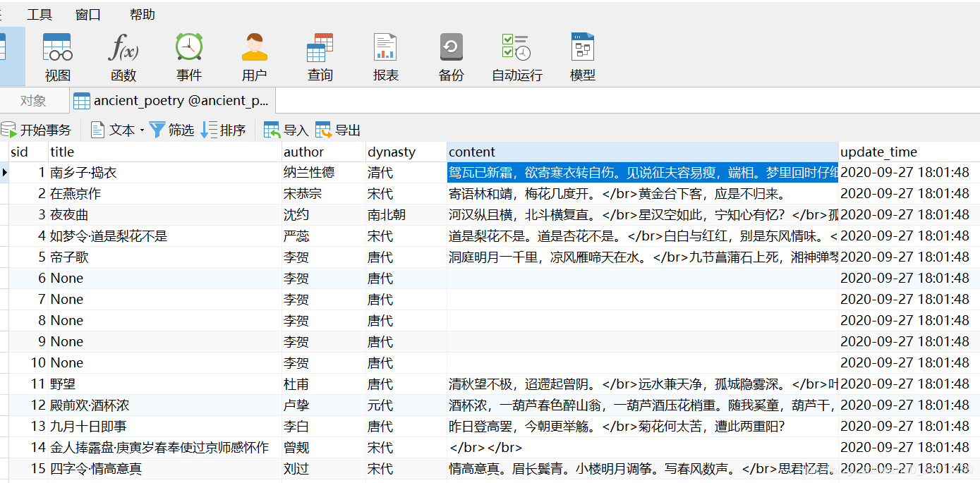Select title cell 殿前欢·酒杯浓
The height and width of the screenshot is (483, 980).
tap(165, 405)
